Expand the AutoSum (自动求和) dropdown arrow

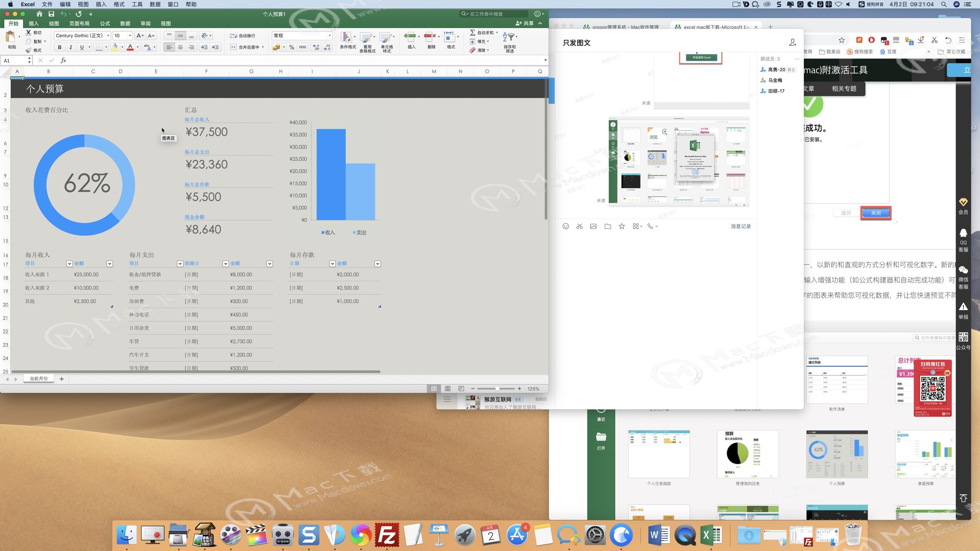[497, 33]
